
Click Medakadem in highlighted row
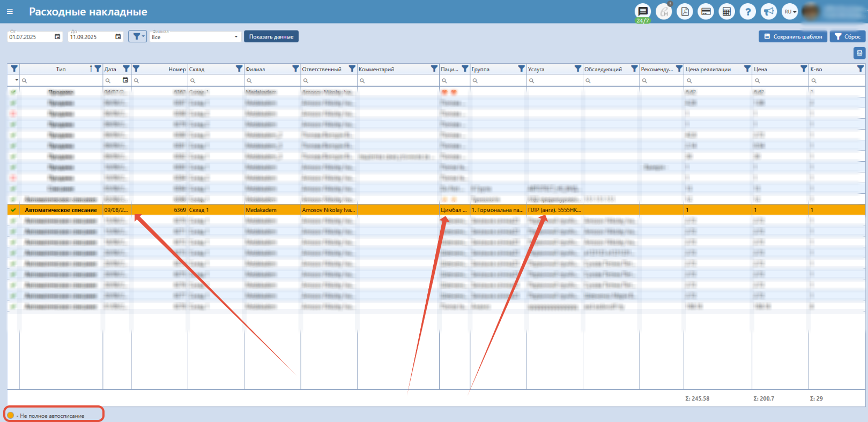[261, 210]
